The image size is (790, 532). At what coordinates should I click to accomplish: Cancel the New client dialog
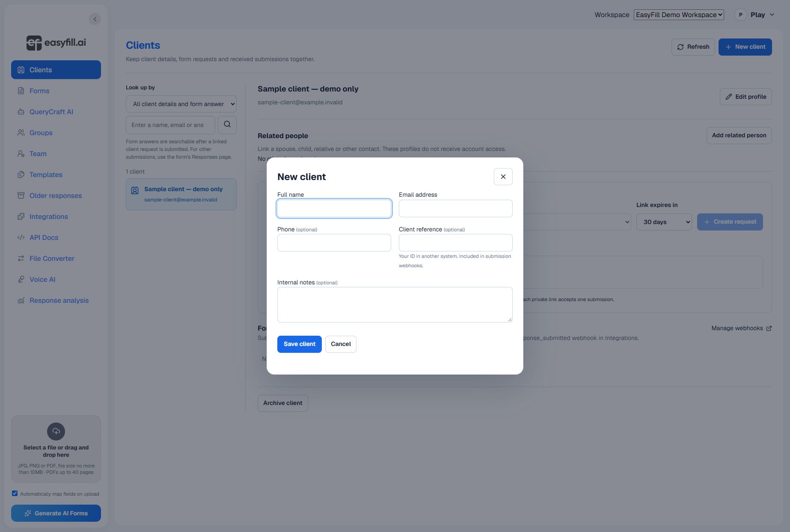(x=341, y=344)
